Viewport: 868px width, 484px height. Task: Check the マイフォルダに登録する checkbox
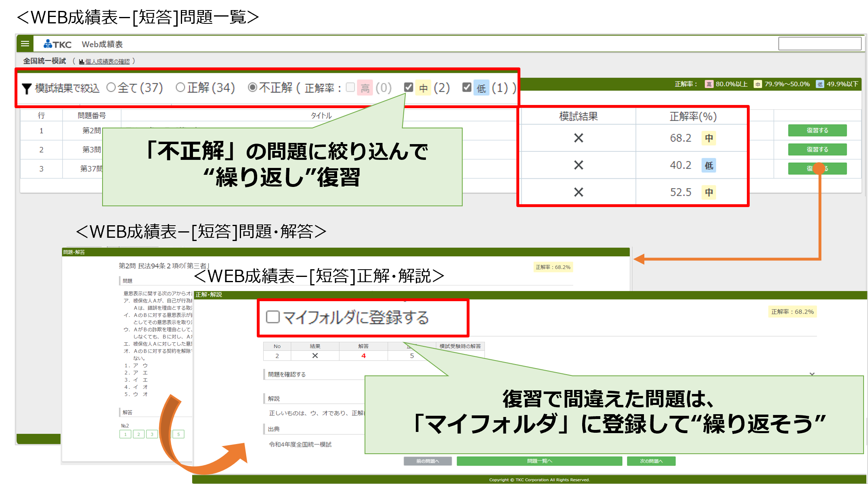(273, 317)
